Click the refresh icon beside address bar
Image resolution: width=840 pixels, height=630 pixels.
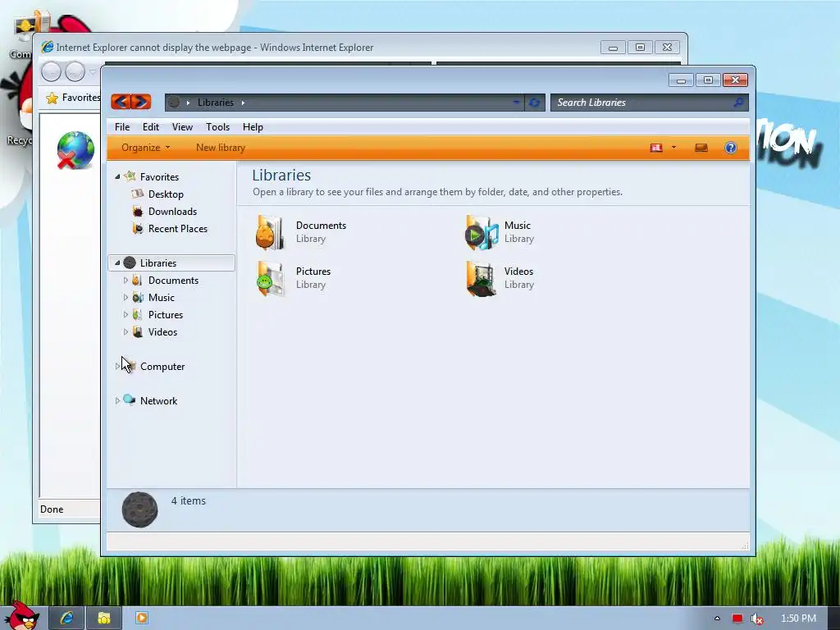click(534, 103)
